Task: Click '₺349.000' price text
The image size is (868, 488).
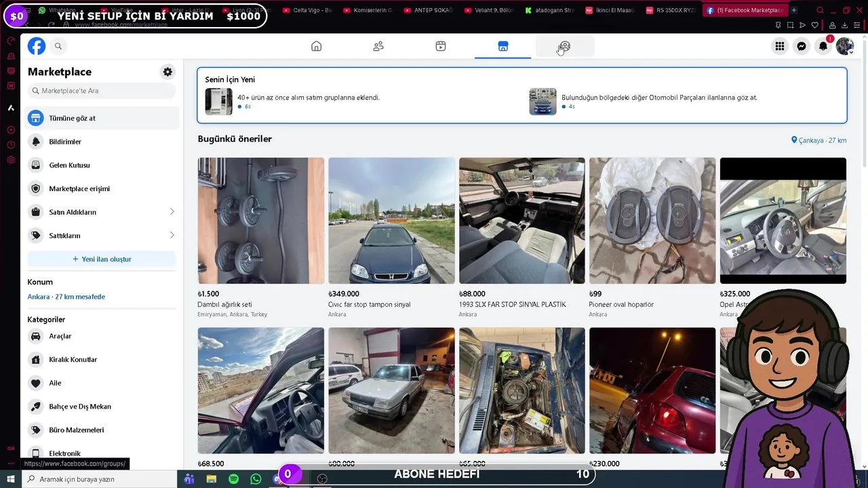Action: tap(344, 294)
